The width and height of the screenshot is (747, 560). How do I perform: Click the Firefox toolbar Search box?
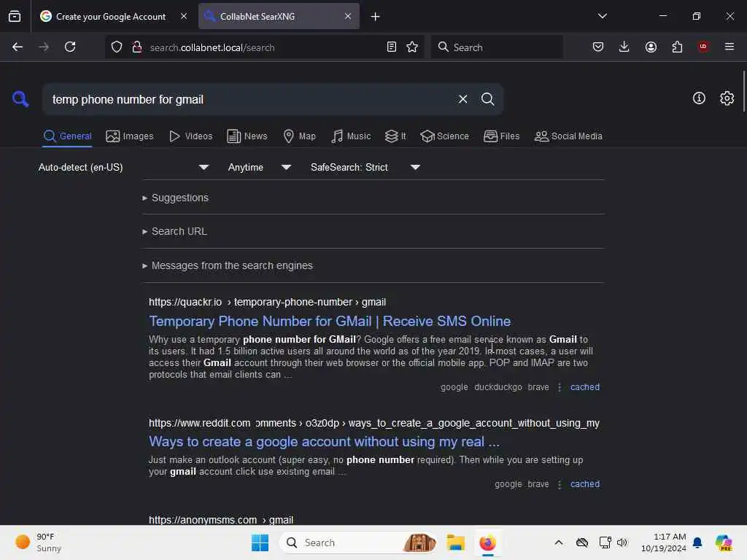click(x=497, y=47)
